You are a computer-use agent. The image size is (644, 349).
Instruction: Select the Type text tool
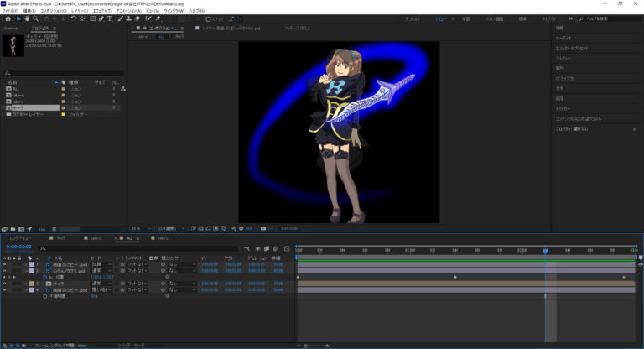(110, 19)
